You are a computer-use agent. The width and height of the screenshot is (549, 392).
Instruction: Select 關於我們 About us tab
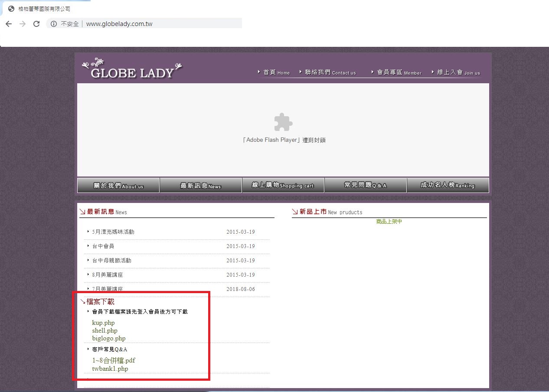pyautogui.click(x=118, y=185)
